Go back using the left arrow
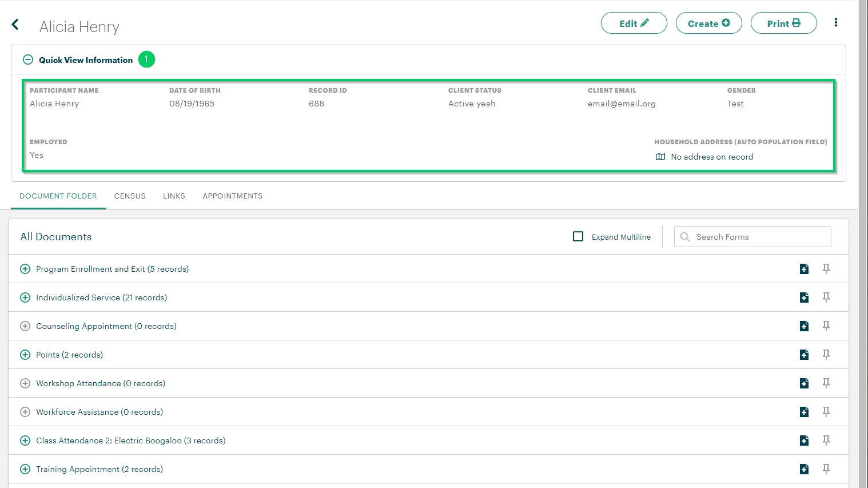The width and height of the screenshot is (868, 488). click(x=15, y=24)
